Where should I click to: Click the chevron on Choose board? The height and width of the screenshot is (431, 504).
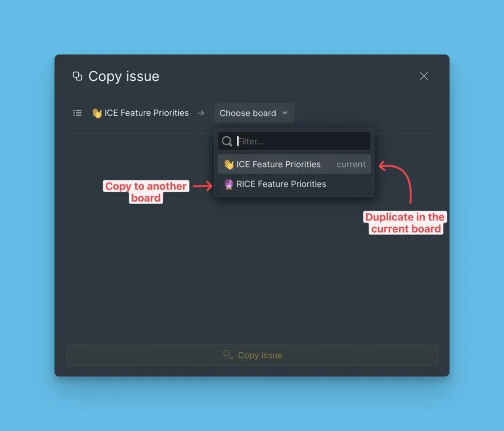pos(285,113)
